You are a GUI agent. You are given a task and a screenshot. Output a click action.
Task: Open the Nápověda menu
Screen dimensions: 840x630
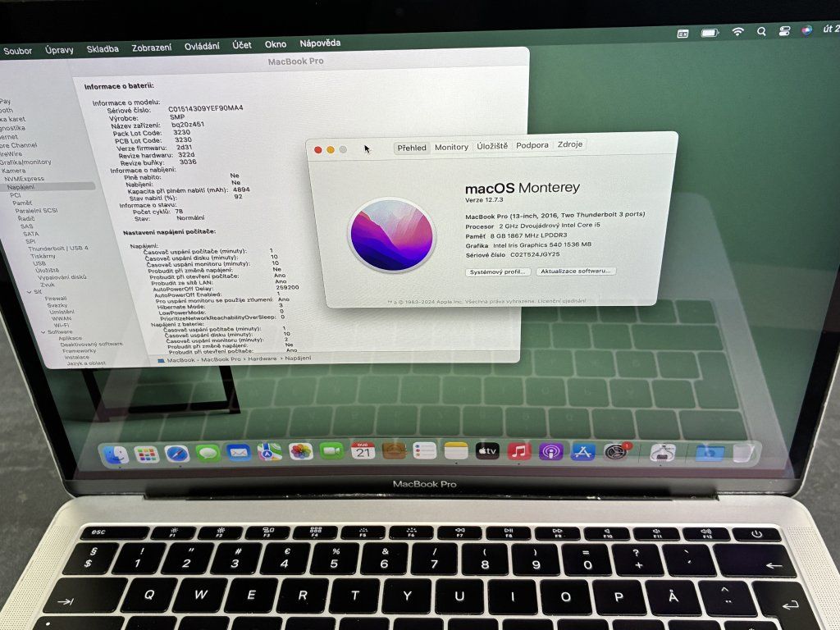pos(320,43)
